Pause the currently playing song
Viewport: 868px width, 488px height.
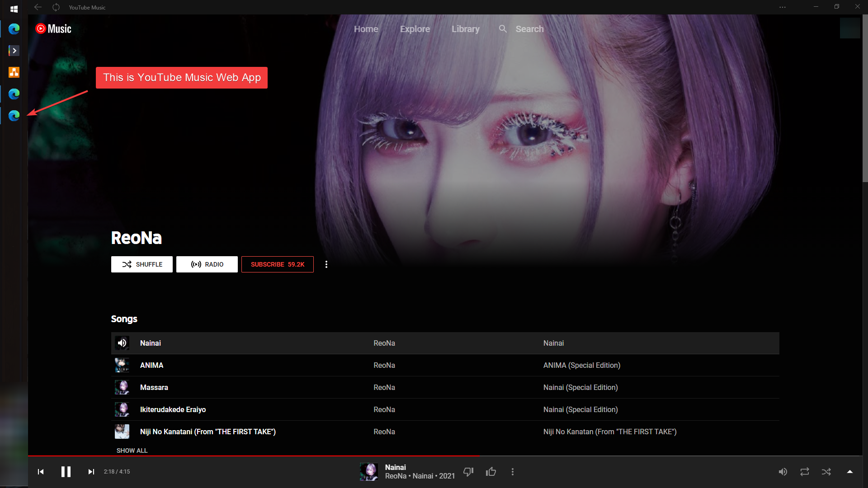(x=66, y=472)
